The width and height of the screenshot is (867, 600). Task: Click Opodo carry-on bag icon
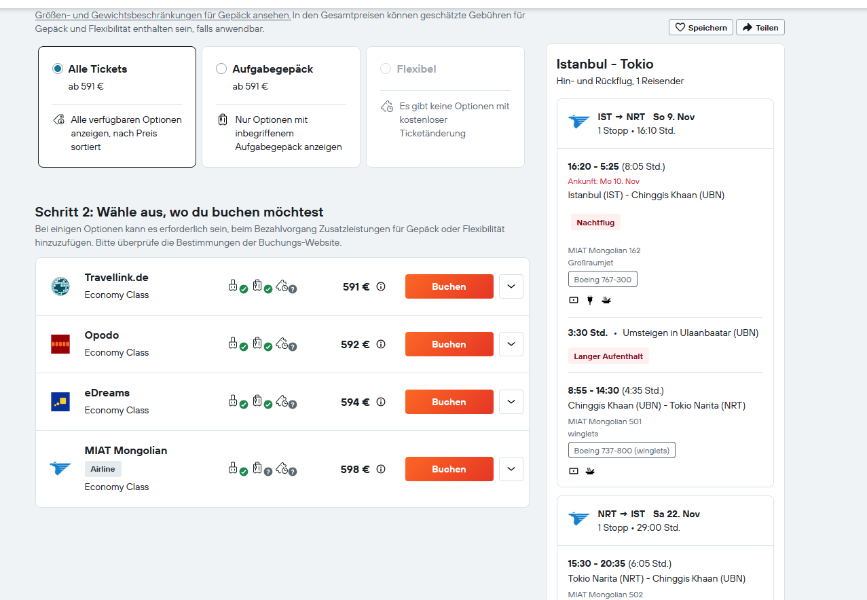click(x=238, y=343)
